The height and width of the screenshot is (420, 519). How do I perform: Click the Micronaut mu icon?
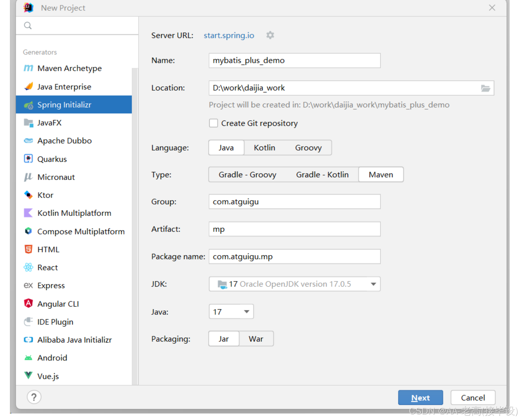coord(28,177)
